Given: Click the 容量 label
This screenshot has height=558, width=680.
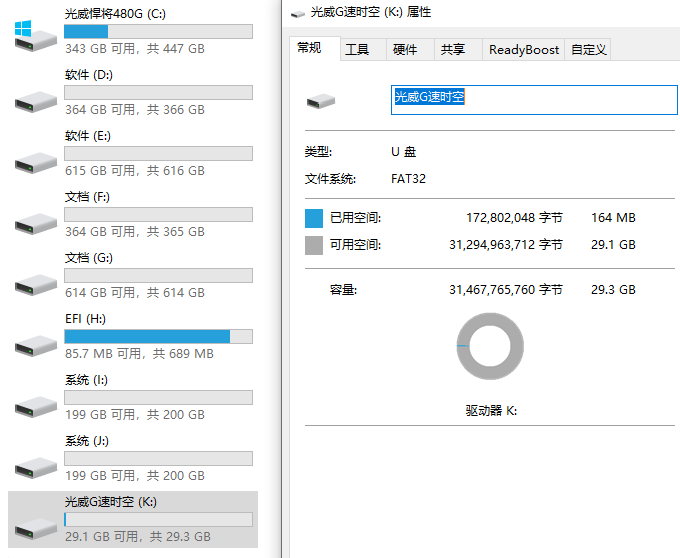Looking at the screenshot, I should (343, 290).
